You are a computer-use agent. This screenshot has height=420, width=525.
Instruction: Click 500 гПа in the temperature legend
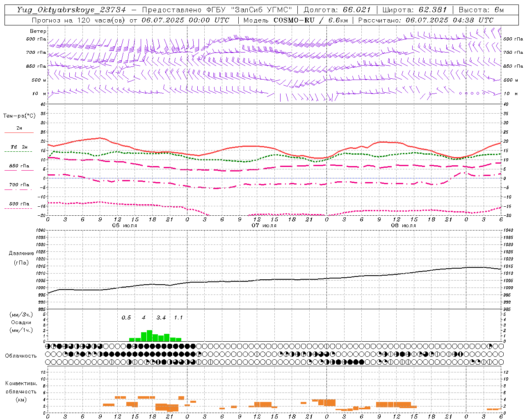19,203
